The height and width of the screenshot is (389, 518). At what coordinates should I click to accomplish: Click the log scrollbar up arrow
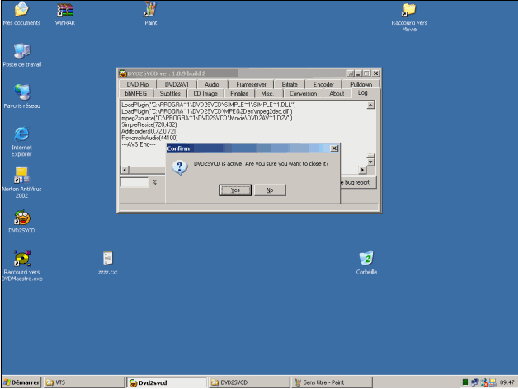click(x=370, y=105)
